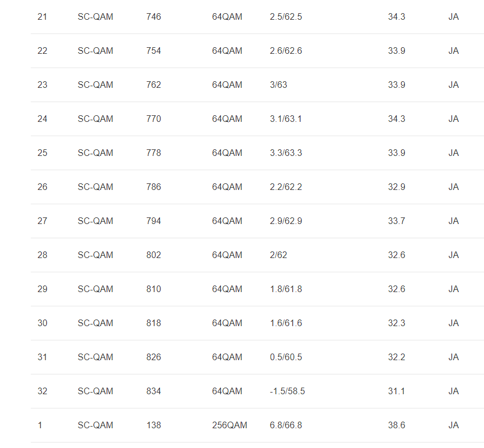Viewport: 484px width, 448px height.
Task: Select frequency value 778
Action: point(154,153)
